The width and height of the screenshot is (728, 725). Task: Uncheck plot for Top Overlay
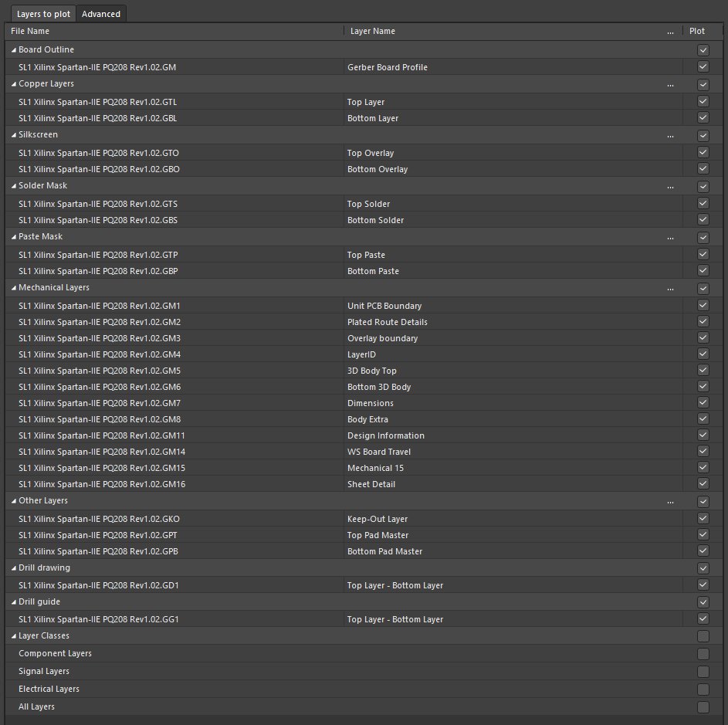(x=703, y=152)
